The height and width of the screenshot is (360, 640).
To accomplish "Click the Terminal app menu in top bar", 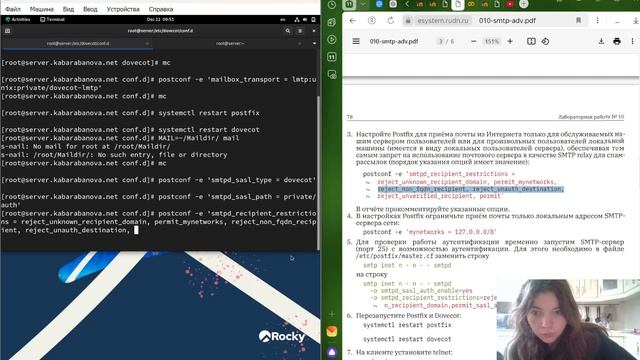I will pos(53,19).
